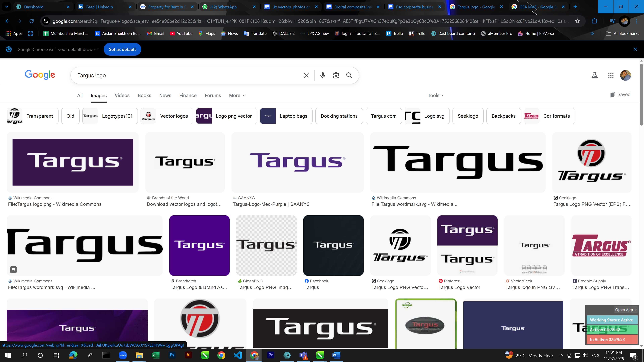Click the magnifier search submit icon
This screenshot has width=644, height=362.
click(x=349, y=75)
